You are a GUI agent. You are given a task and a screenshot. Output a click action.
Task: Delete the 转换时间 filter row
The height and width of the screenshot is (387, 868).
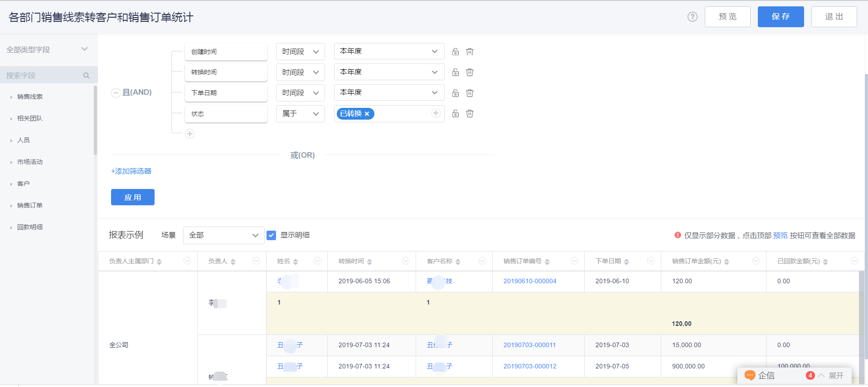coord(470,72)
